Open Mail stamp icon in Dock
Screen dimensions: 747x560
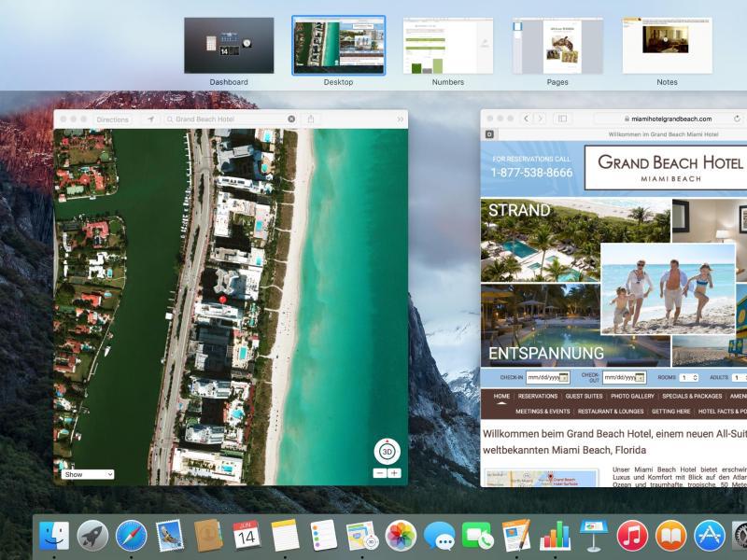[170, 535]
